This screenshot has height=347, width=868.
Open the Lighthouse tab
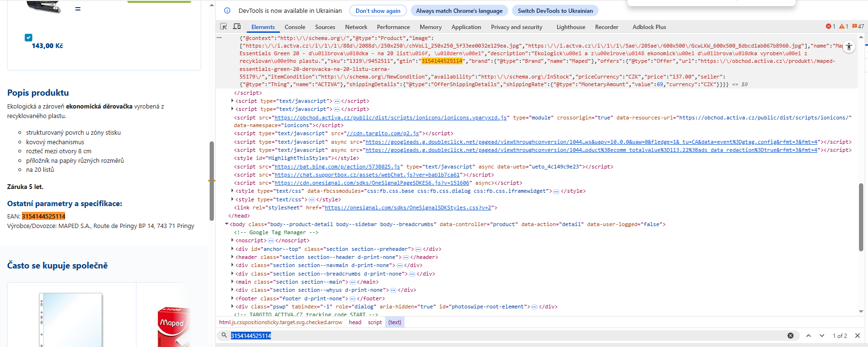click(x=571, y=27)
